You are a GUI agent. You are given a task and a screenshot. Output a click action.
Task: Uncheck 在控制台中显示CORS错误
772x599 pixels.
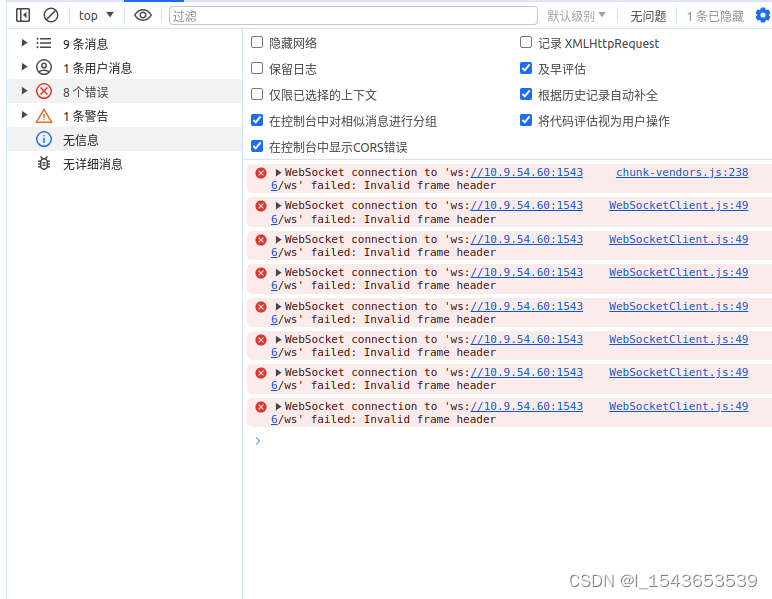(x=257, y=146)
